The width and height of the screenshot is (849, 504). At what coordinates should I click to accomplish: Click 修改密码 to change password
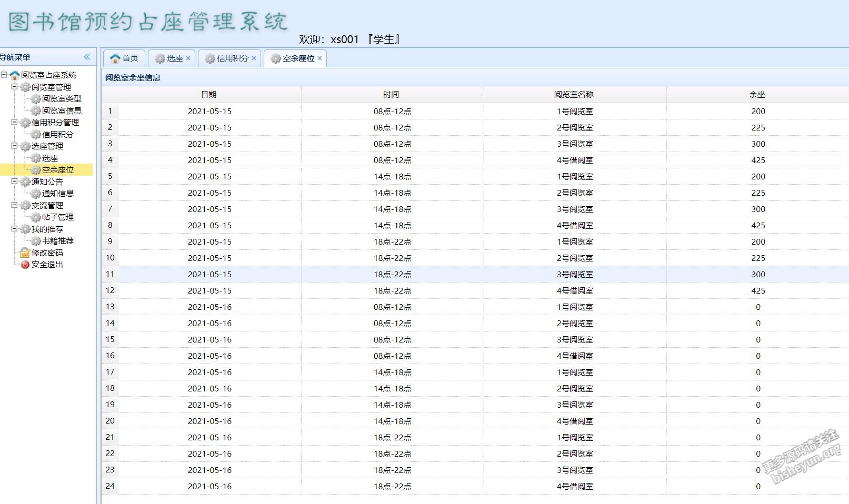click(x=47, y=253)
